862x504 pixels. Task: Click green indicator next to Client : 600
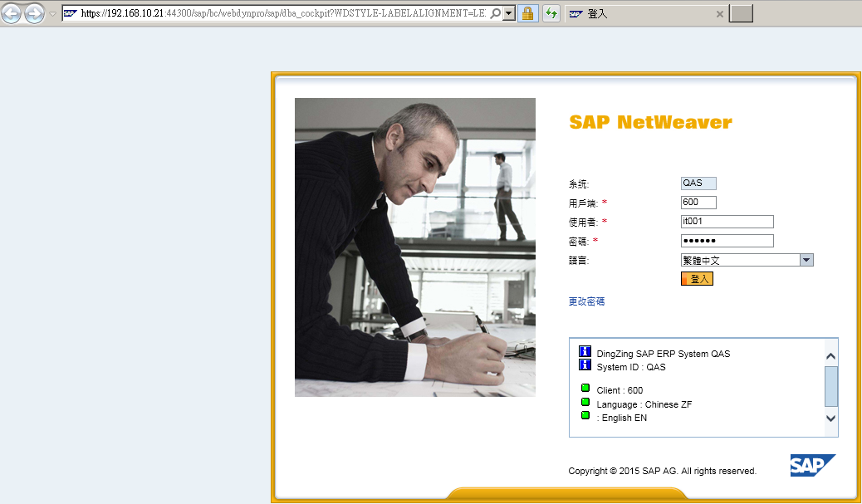(585, 389)
